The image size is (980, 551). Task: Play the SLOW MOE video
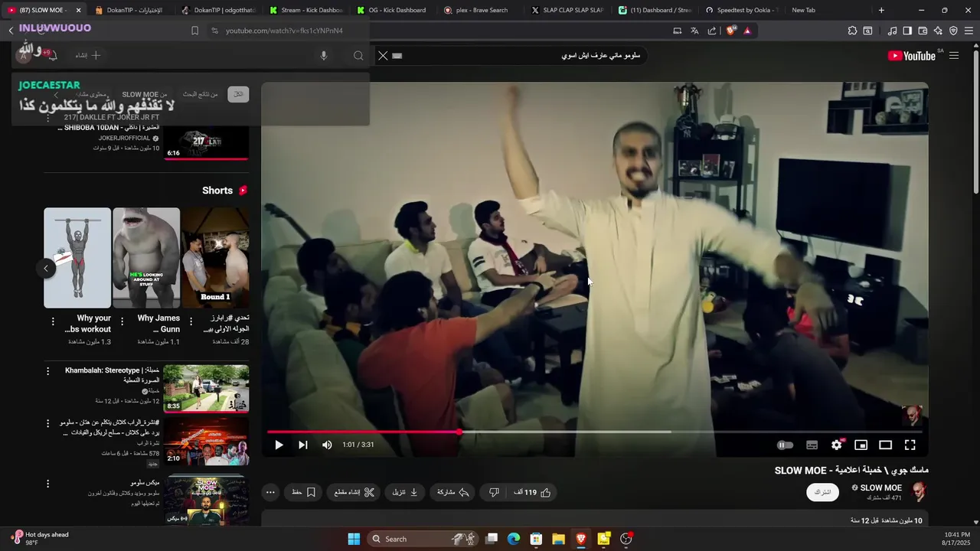click(x=279, y=445)
